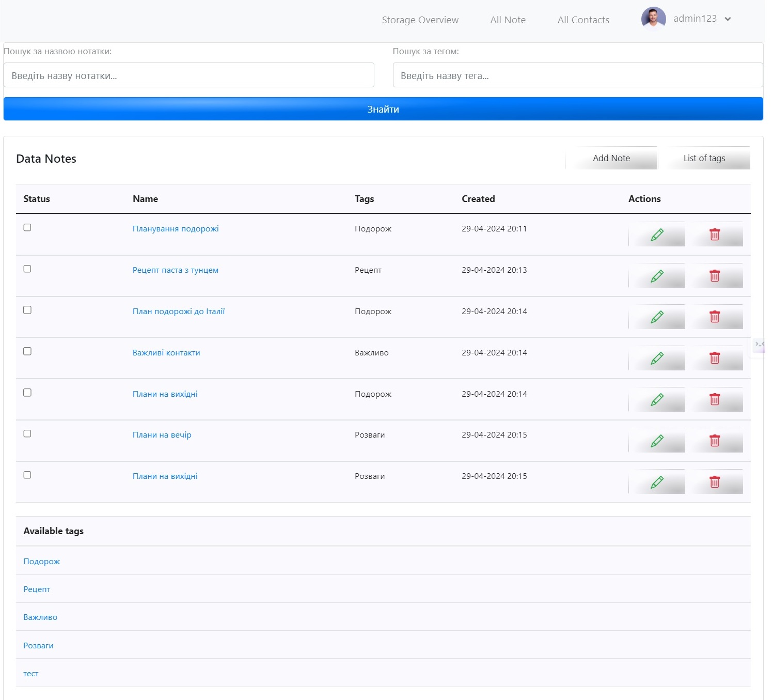Viewport: 773px width, 700px height.
Task: Open Плани на вихідні link tagged Подорож
Action: [x=165, y=394]
